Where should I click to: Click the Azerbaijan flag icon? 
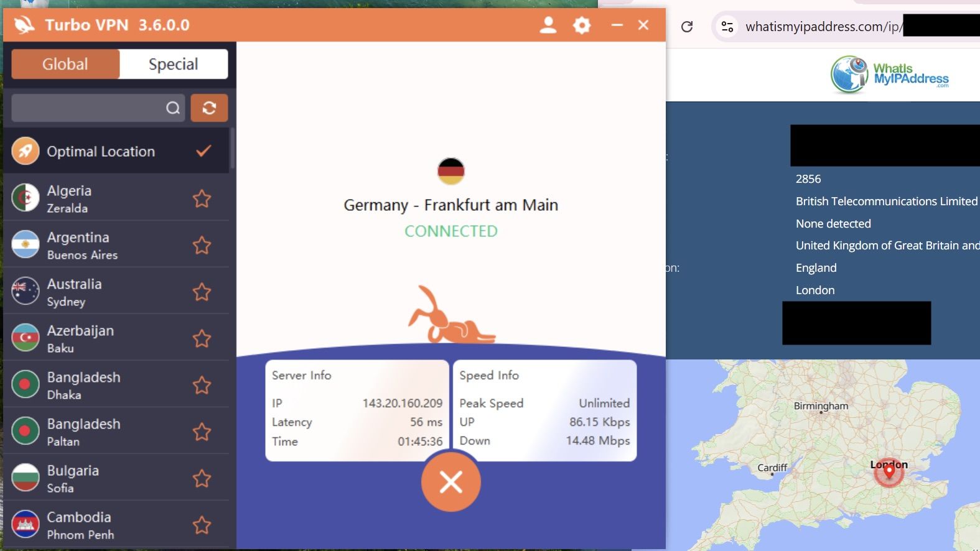tap(26, 338)
